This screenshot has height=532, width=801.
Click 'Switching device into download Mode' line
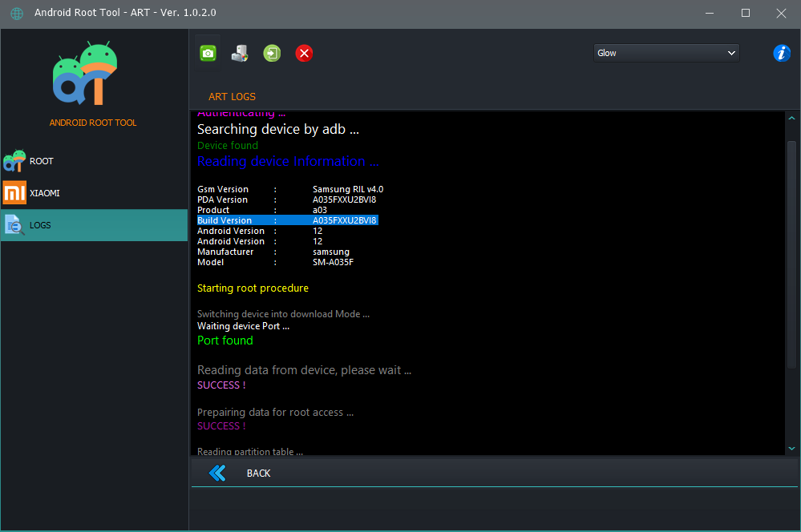tap(284, 314)
